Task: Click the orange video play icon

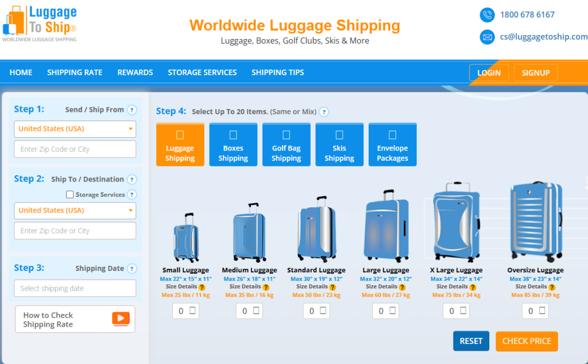Action: click(121, 319)
